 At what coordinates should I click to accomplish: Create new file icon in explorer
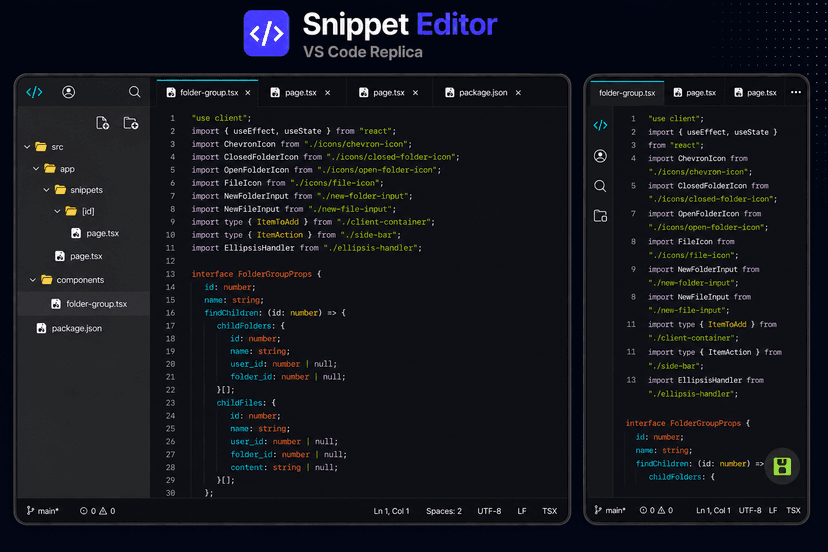102,123
